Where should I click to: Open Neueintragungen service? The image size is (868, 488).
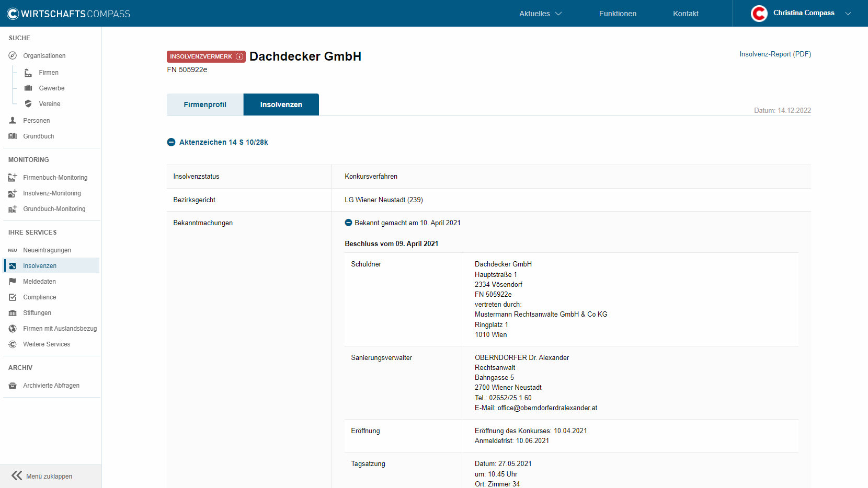pyautogui.click(x=47, y=250)
